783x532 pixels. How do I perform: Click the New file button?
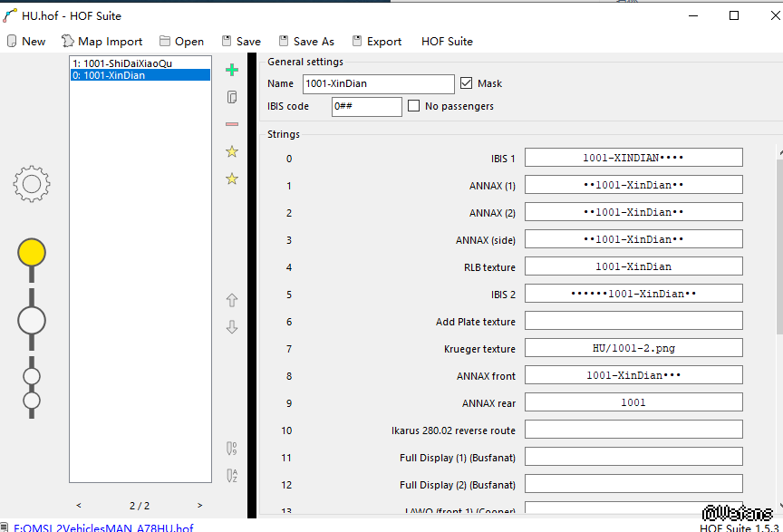(x=25, y=42)
